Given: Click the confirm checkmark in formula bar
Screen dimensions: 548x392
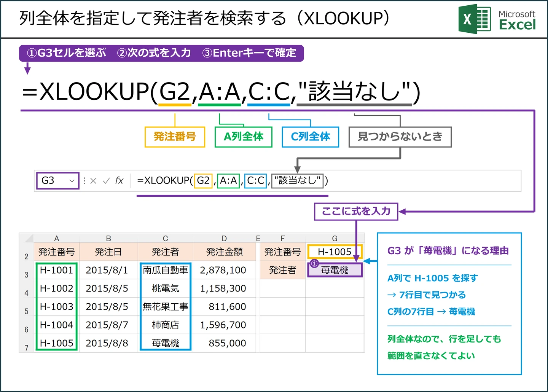Looking at the screenshot, I should (x=106, y=180).
